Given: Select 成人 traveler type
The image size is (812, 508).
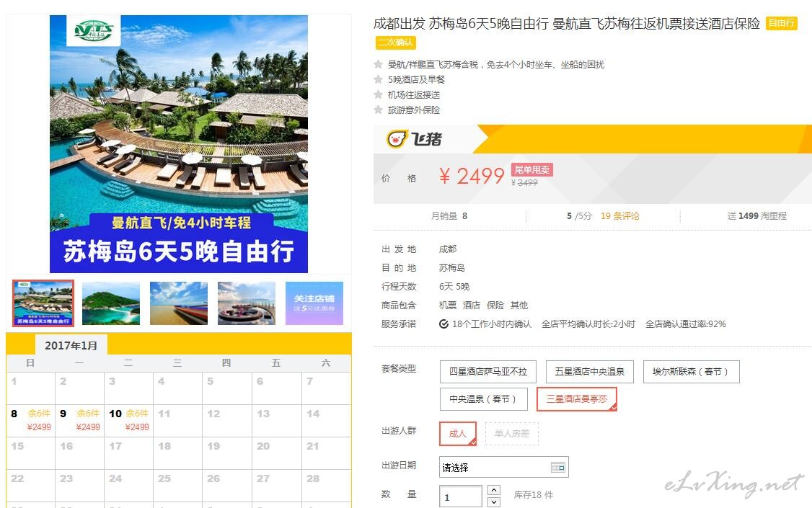Looking at the screenshot, I should coord(458,434).
